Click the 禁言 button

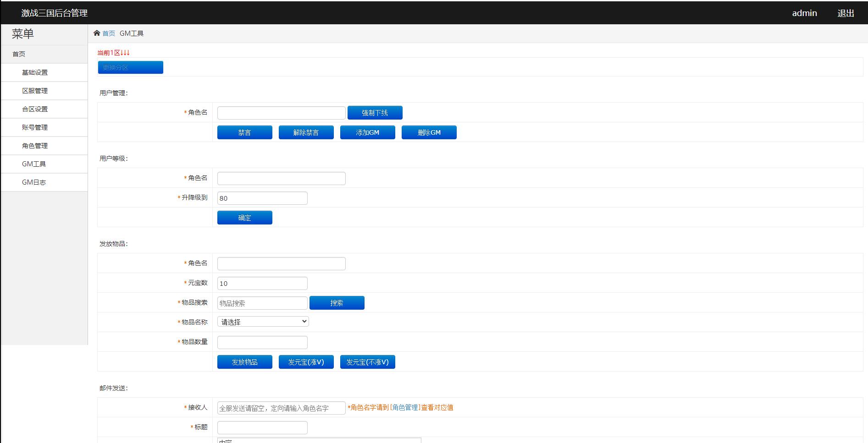pos(244,132)
